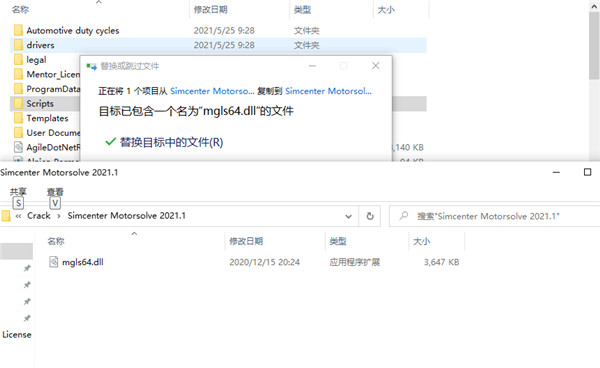The width and height of the screenshot is (600, 368).
Task: Close the replace or skip files dialog
Action: 376,66
